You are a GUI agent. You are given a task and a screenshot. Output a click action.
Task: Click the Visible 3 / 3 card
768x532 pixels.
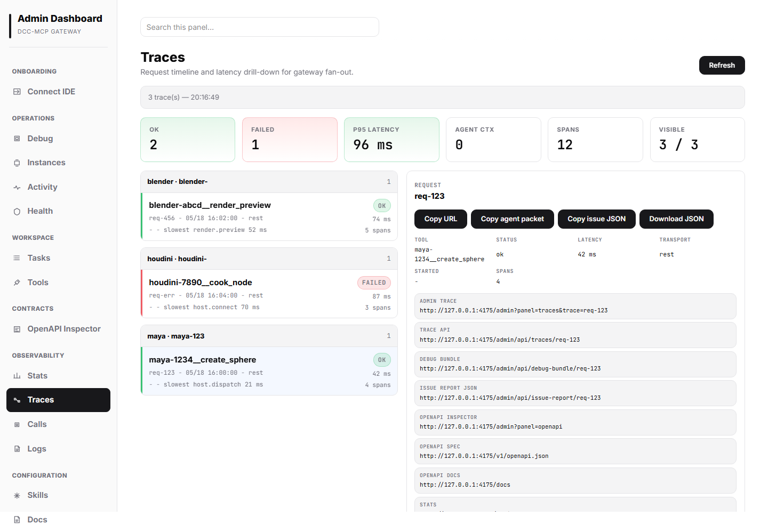(x=697, y=140)
